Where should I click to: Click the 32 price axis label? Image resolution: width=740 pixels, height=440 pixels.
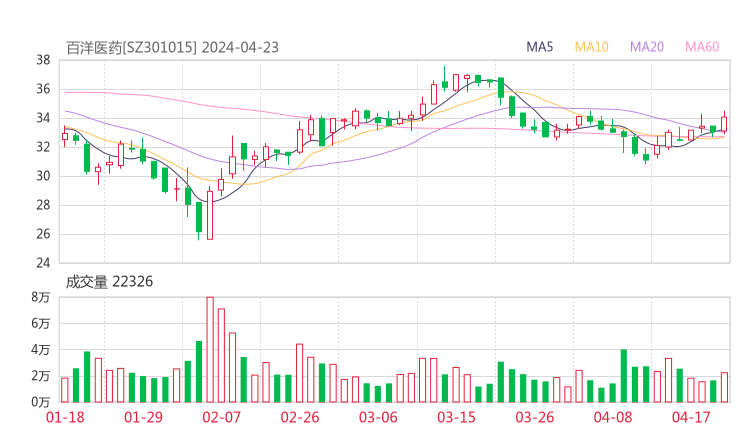43,147
